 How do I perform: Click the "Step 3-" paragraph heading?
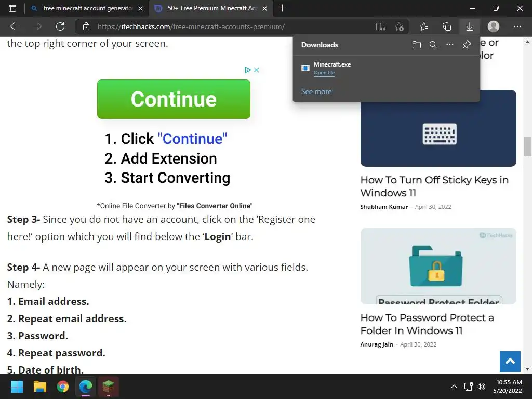click(x=24, y=220)
